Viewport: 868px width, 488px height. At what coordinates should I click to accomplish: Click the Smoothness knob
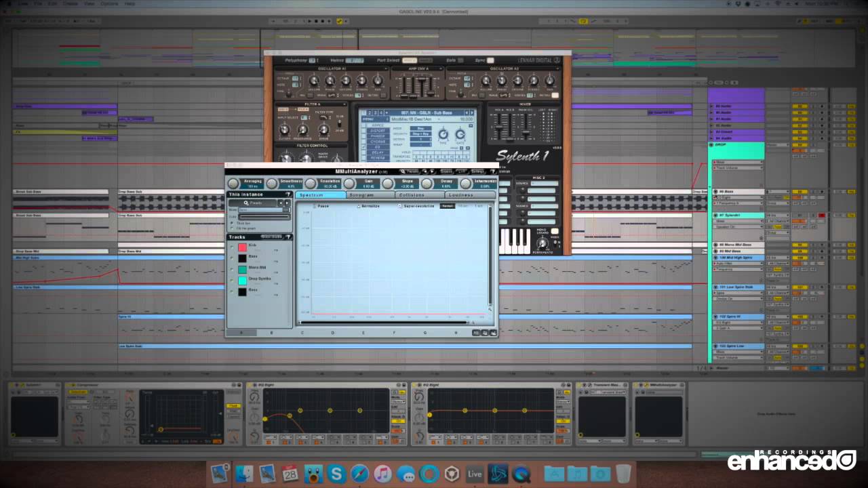(272, 184)
